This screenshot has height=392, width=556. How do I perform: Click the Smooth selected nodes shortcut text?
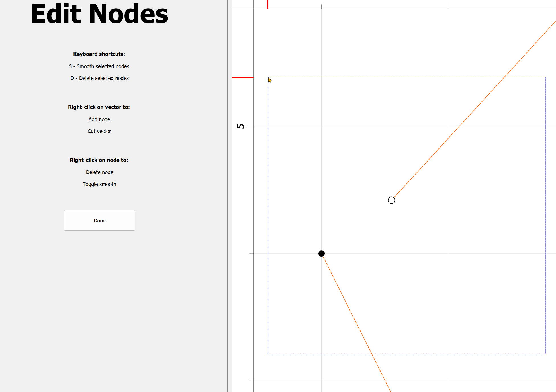(x=99, y=66)
